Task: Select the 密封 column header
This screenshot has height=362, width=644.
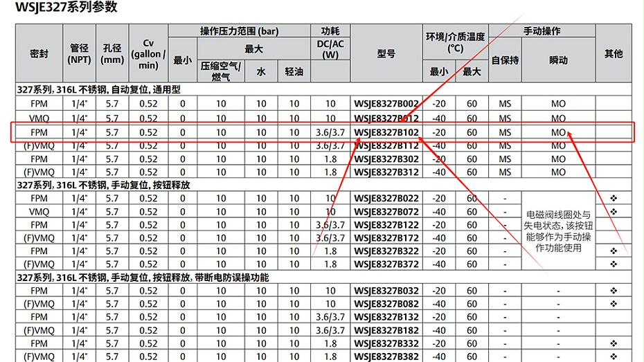Action: click(x=39, y=53)
